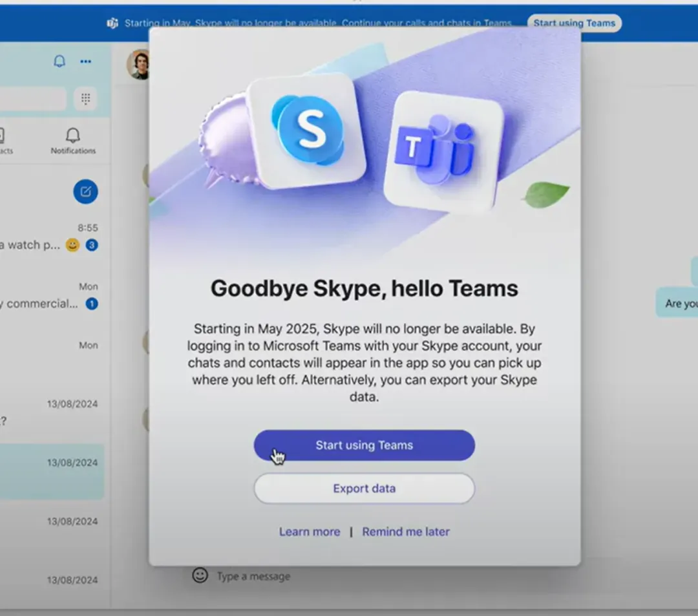Click the Teams logo in top banner
This screenshot has width=698, height=616.
(x=112, y=23)
